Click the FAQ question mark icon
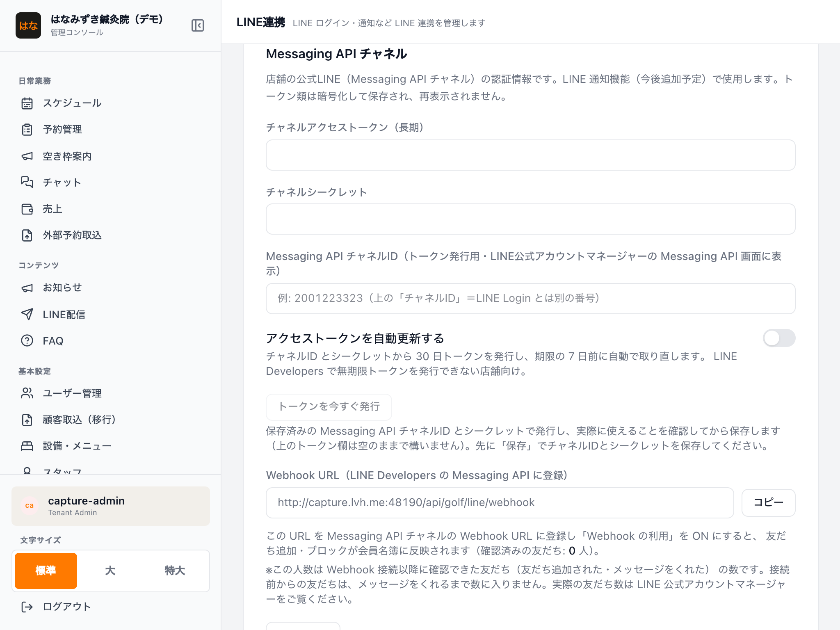 [x=27, y=340]
